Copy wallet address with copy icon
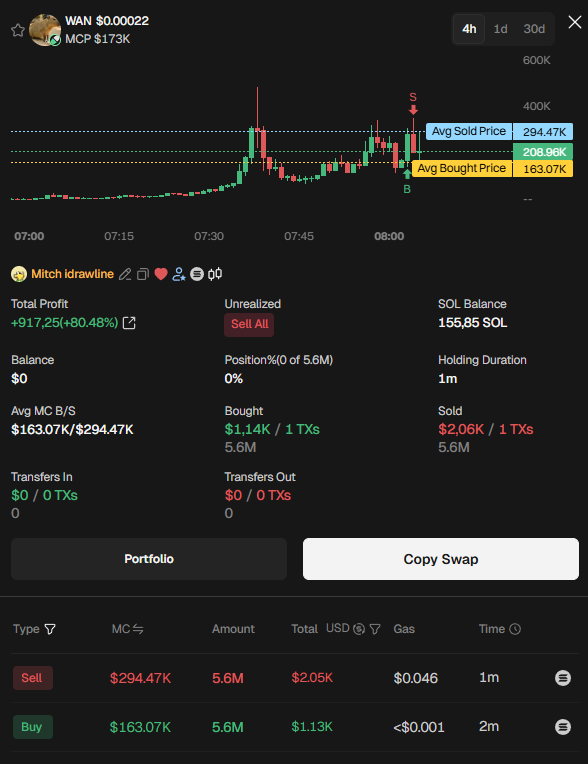Image resolution: width=588 pixels, height=764 pixels. 143,274
